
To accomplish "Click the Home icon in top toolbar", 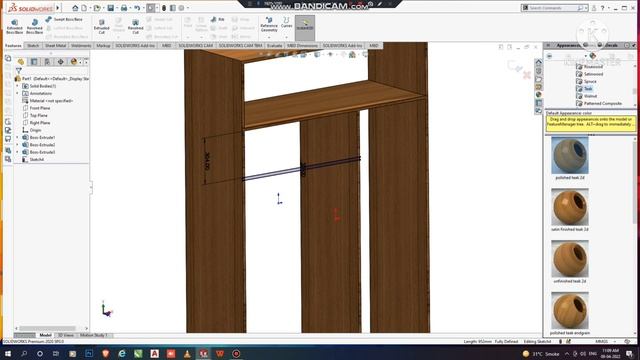I will coord(75,8).
